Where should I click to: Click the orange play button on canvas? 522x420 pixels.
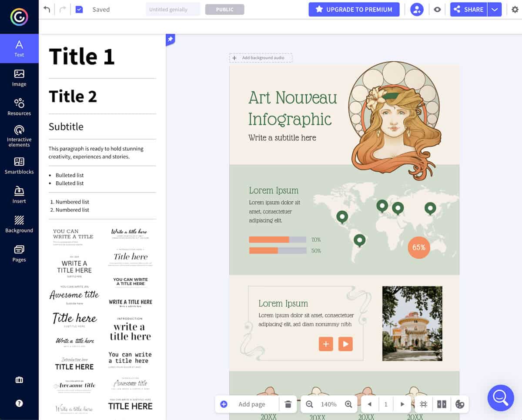[x=345, y=344]
